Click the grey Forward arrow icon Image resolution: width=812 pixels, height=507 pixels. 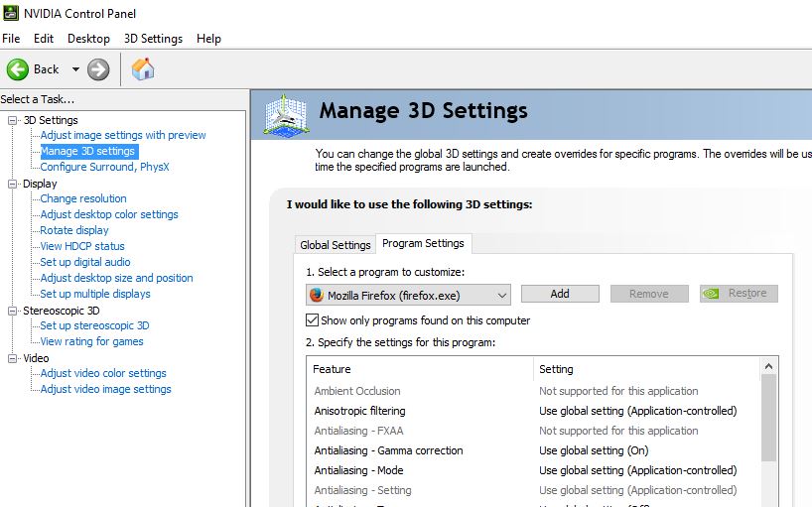coord(98,69)
